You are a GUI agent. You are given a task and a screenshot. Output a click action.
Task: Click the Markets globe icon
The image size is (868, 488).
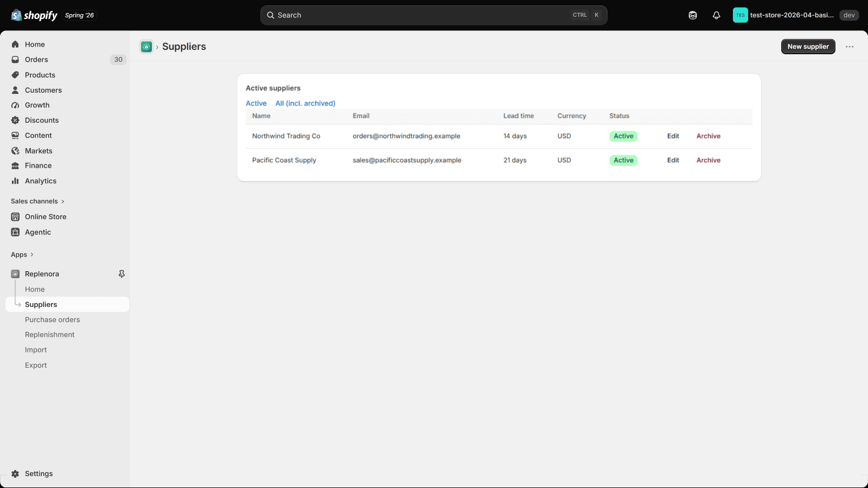pos(15,151)
